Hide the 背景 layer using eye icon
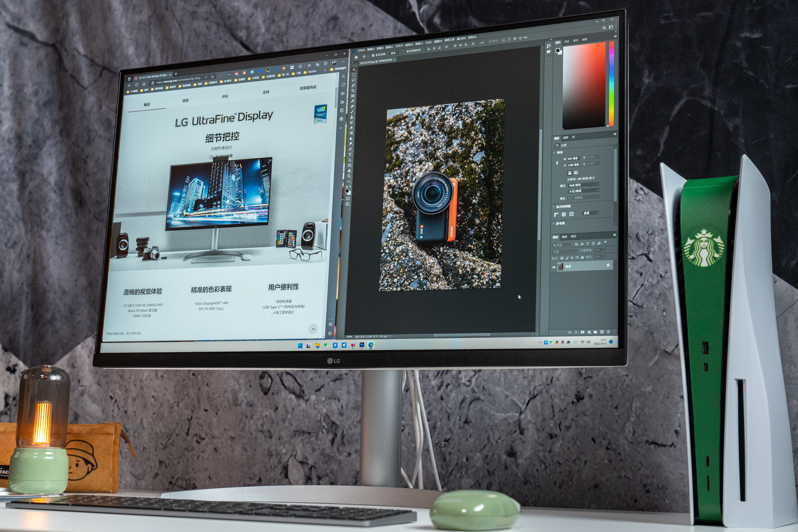 (554, 267)
